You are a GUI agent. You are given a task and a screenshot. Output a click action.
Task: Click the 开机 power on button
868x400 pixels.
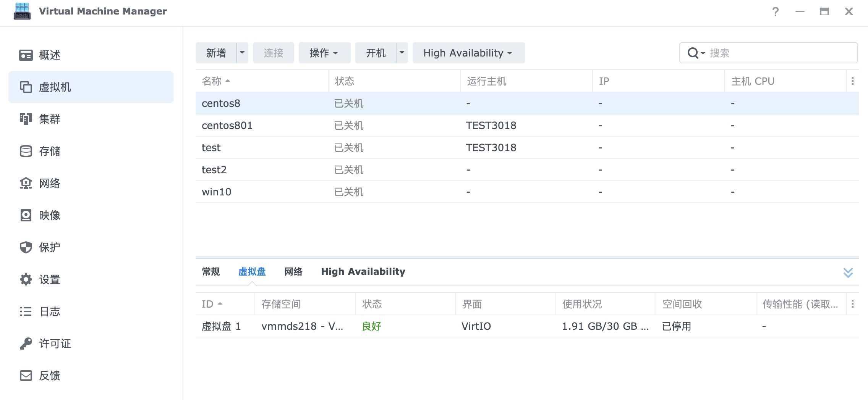(376, 53)
